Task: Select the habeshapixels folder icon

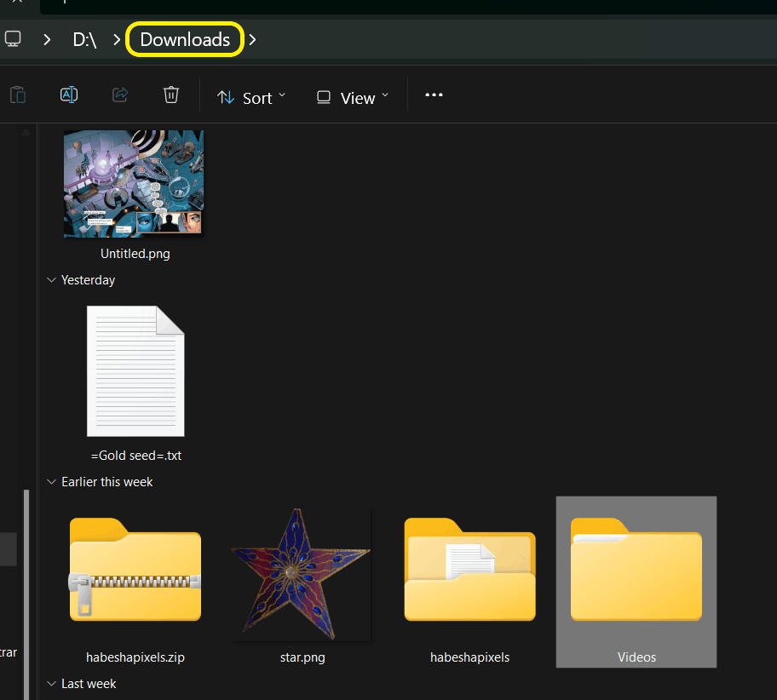Action: pos(469,570)
